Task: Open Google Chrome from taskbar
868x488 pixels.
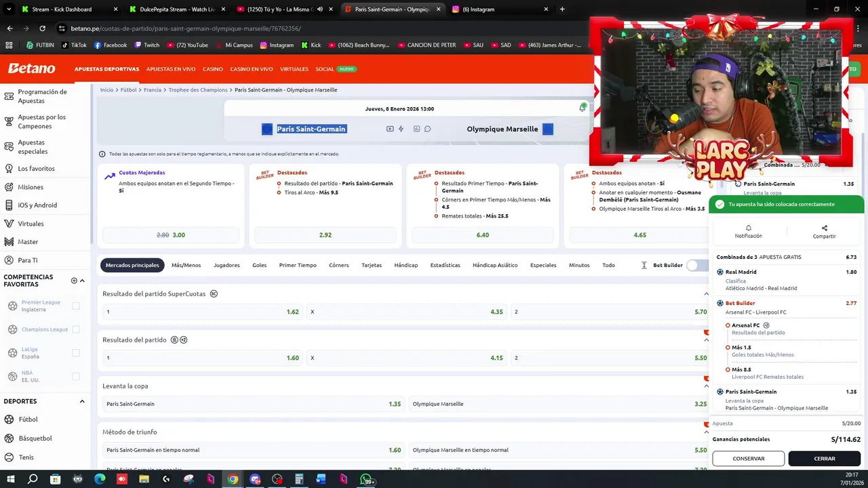Action: tap(233, 479)
